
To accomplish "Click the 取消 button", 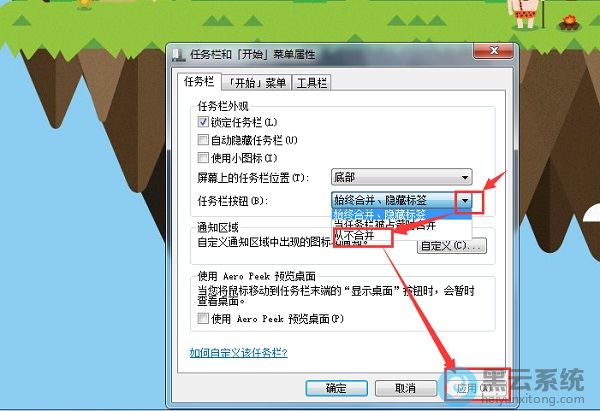I will tap(406, 388).
